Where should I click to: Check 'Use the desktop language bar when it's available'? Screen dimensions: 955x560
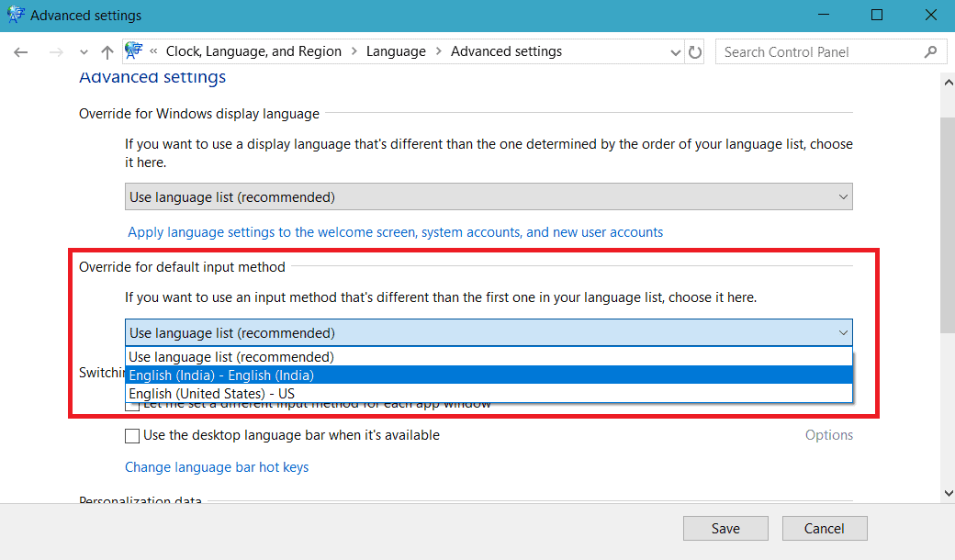tap(131, 435)
